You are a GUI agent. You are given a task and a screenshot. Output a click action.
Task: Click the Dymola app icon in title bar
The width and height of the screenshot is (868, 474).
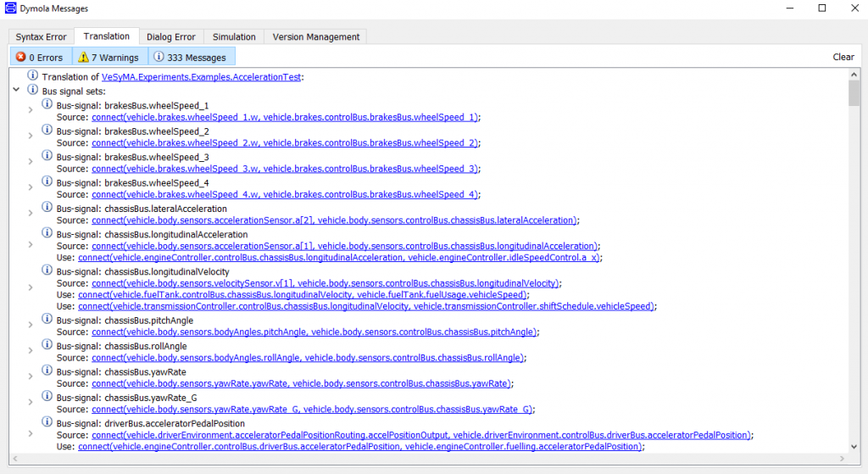10,8
